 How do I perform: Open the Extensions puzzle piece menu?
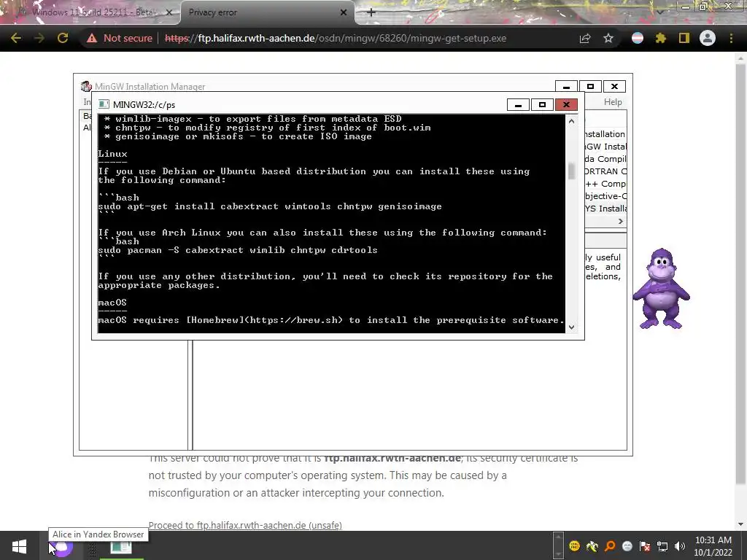[x=661, y=38]
